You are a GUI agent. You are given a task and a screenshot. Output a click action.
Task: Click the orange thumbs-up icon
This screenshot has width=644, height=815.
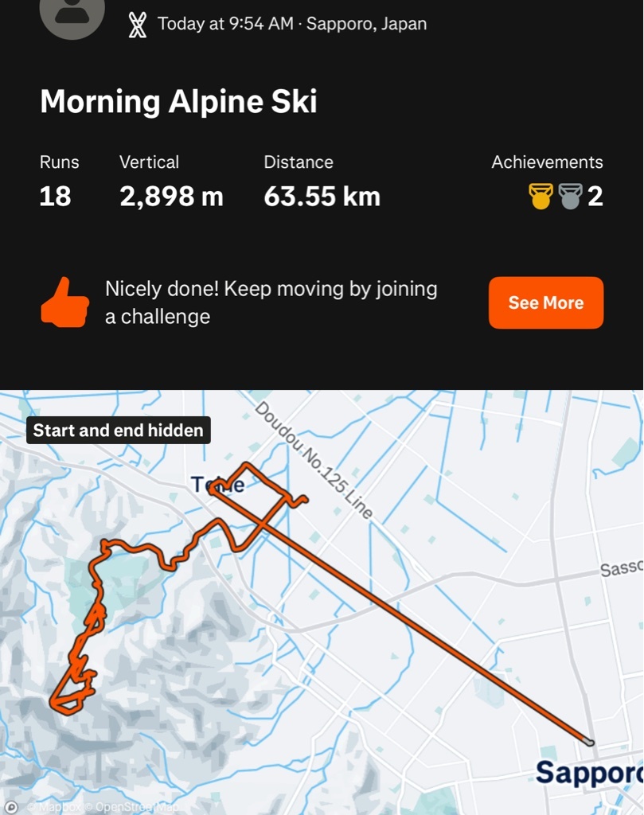click(x=64, y=302)
